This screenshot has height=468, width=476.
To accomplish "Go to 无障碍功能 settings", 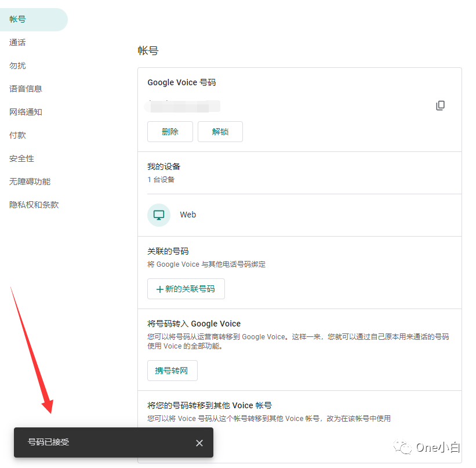I will click(30, 182).
